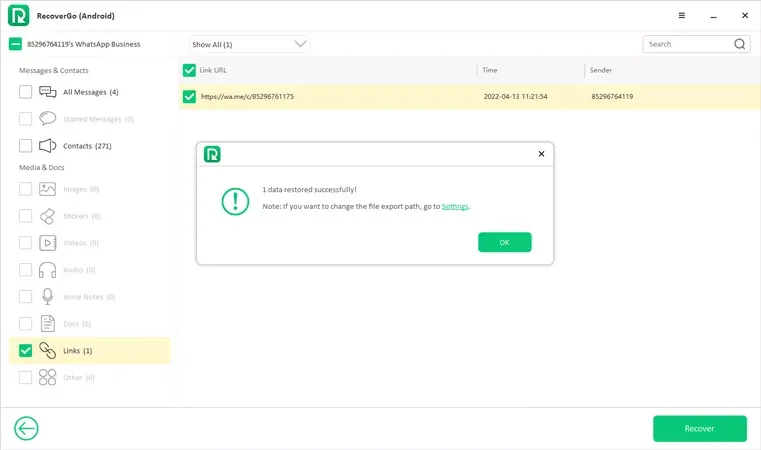Click the search magnifier icon
This screenshot has width=761, height=450.
pos(739,44)
